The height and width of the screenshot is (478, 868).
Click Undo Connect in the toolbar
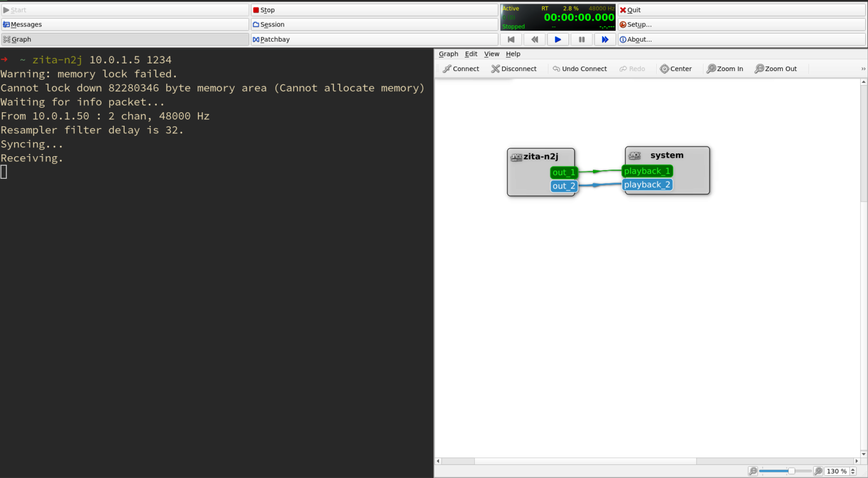tap(579, 69)
